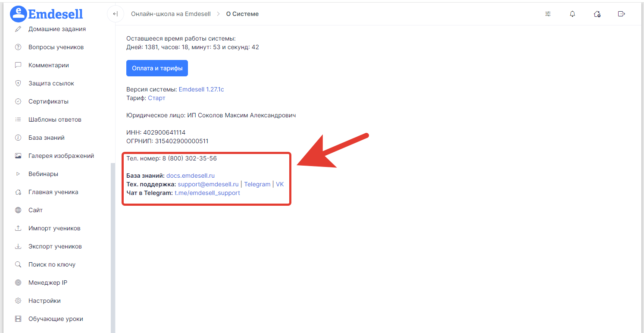Open the VK support link
The image size is (644, 333).
pos(280,185)
